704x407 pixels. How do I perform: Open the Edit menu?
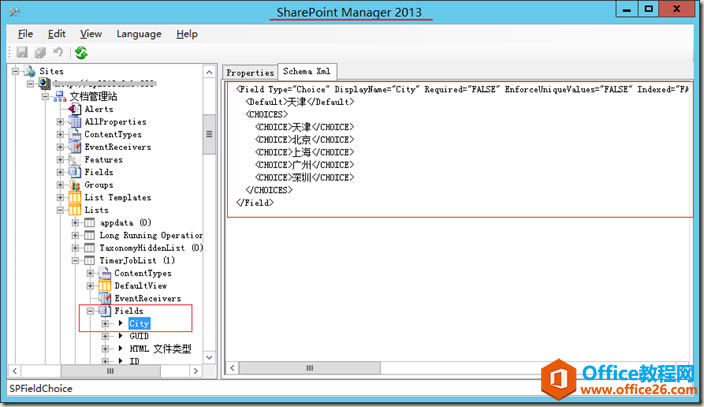[57, 34]
